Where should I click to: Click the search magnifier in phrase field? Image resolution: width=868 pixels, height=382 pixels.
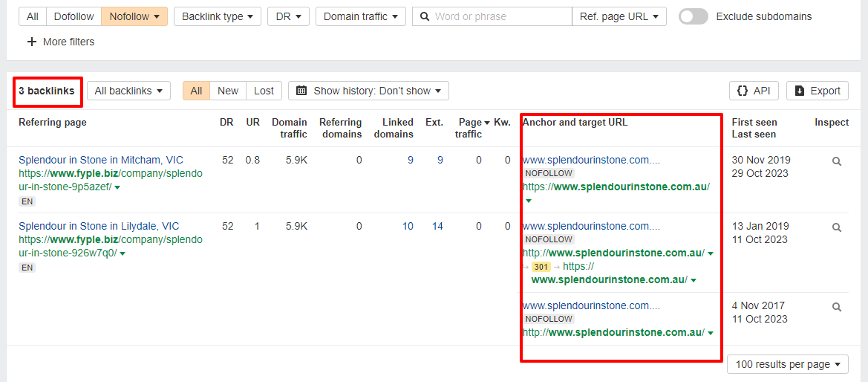coord(425,16)
